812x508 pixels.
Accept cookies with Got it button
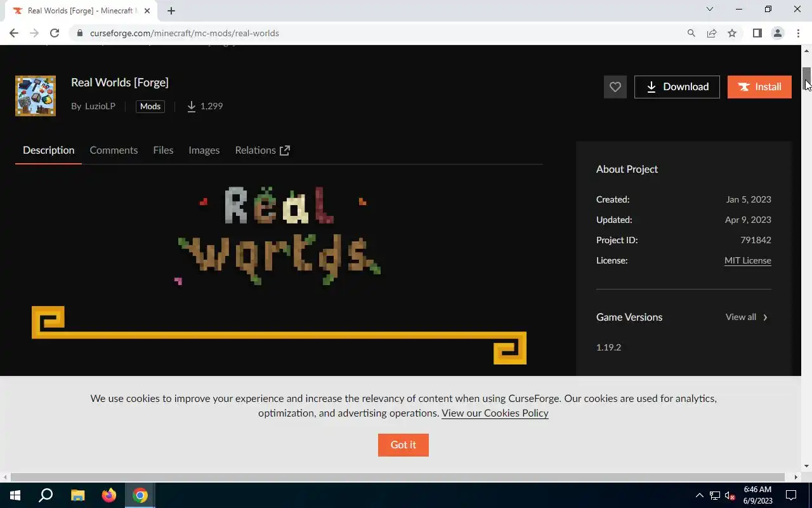[403, 444]
